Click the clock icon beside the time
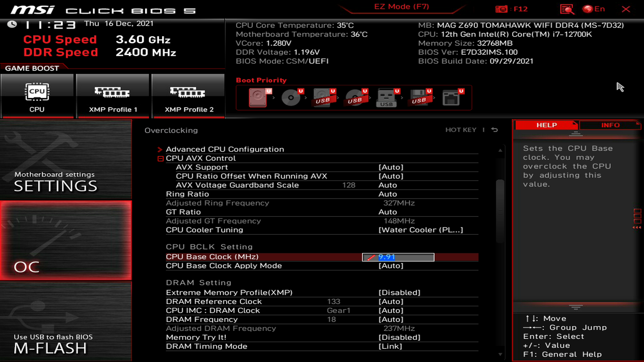Image resolution: width=644 pixels, height=362 pixels. [12, 24]
